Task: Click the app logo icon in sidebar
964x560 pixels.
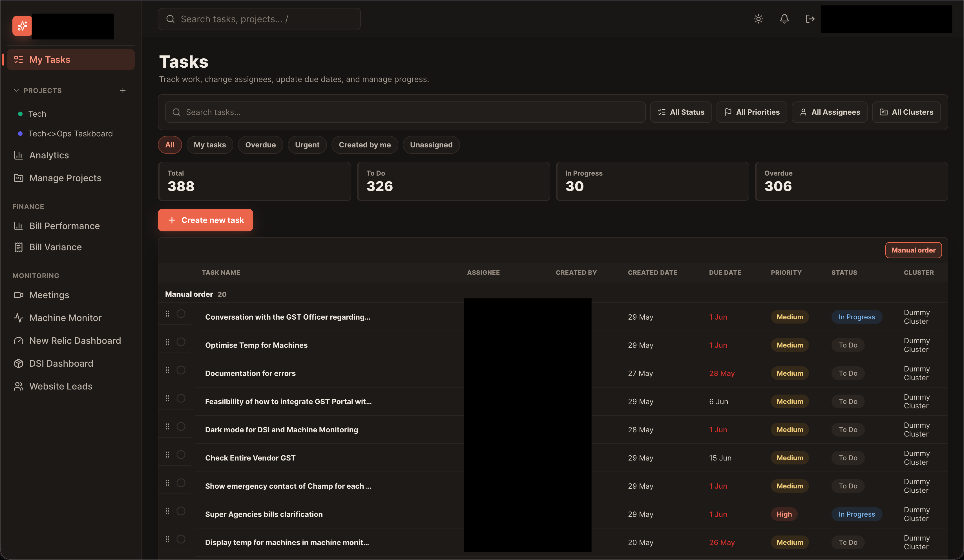Action: pos(22,26)
